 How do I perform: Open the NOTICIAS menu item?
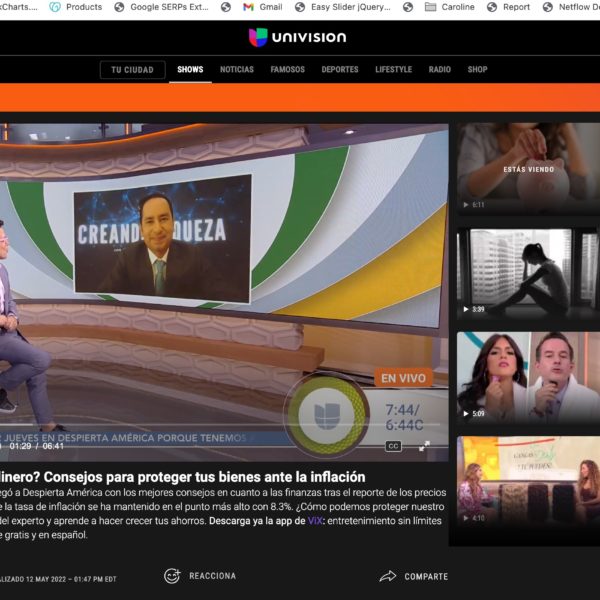(236, 69)
